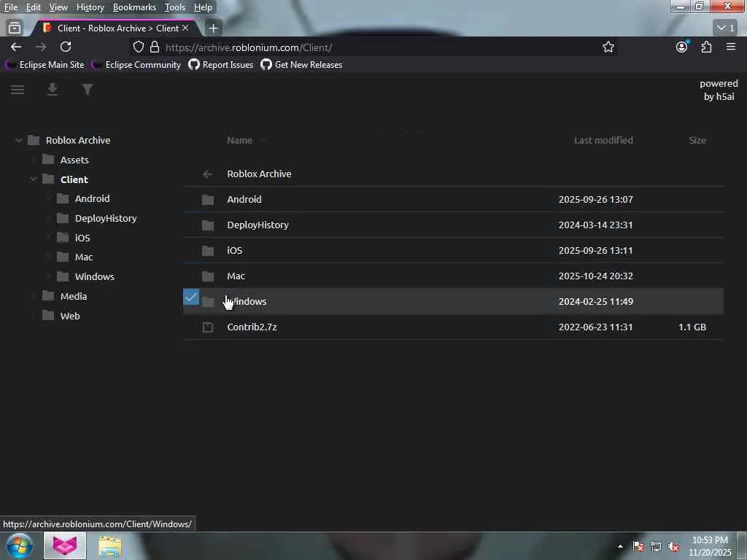
Task: Click the taskbar clock showing 10:53 PM
Action: [710, 546]
